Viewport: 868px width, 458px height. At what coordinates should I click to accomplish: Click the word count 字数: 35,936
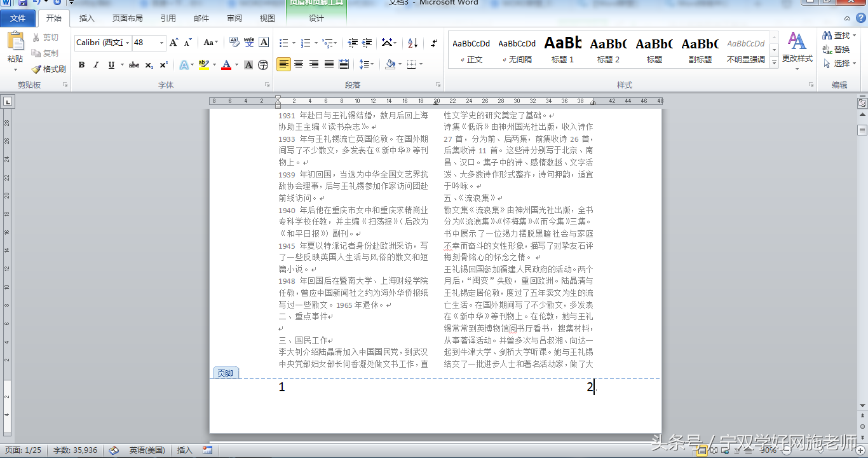click(x=75, y=450)
